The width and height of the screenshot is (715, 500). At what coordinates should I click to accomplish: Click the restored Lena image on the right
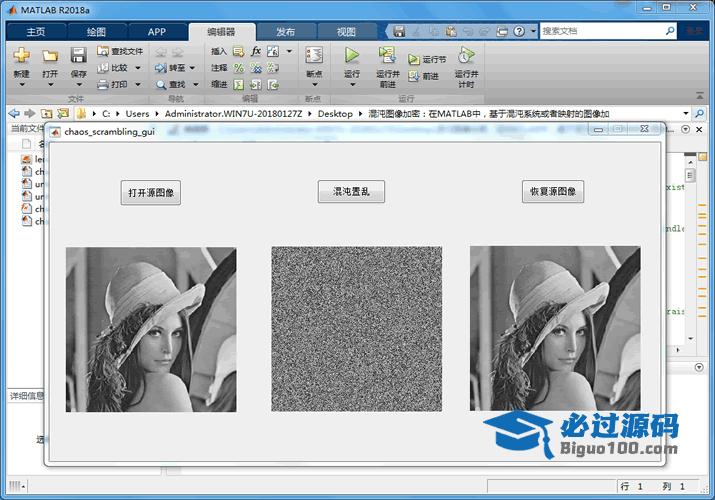pos(555,328)
